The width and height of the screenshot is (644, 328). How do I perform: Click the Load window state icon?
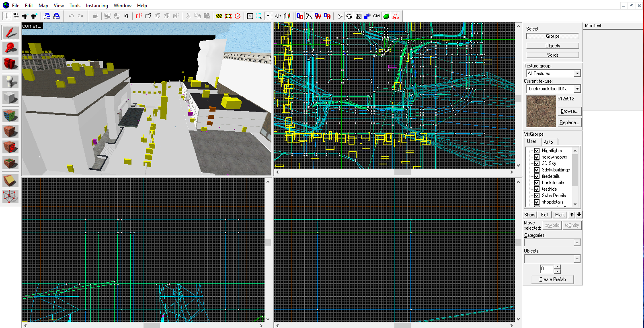coord(47,16)
